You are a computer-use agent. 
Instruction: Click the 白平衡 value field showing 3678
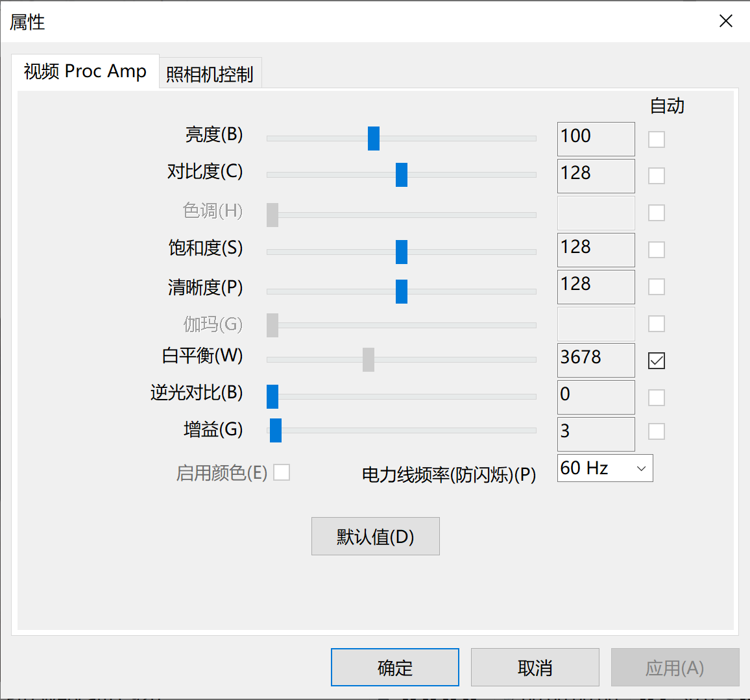595,360
